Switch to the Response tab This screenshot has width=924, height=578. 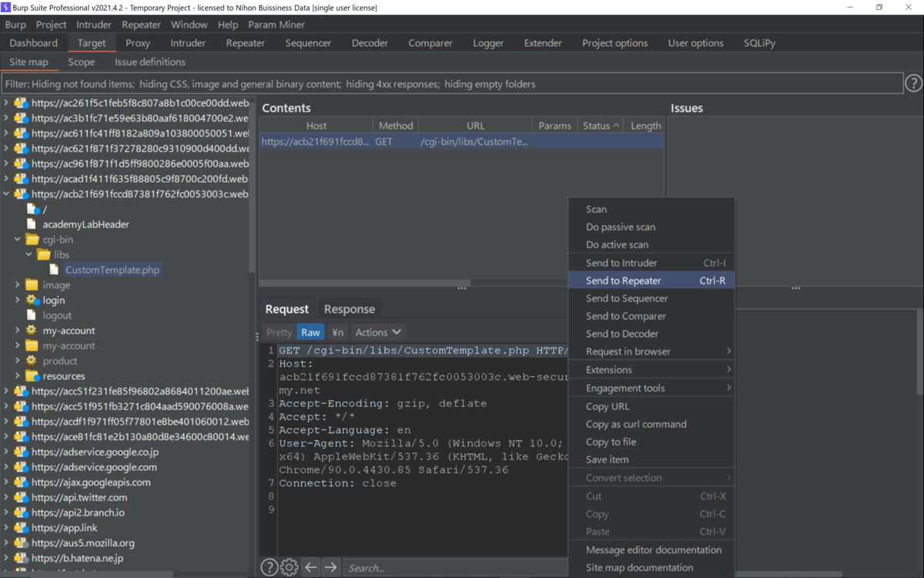[x=350, y=309]
